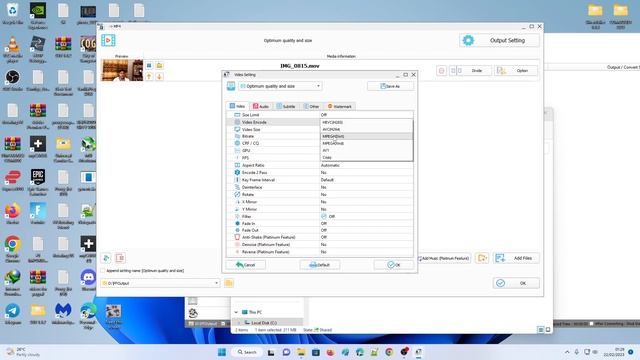Open Discord desktop shortcut
This screenshot has width=640, height=360.
88,281
